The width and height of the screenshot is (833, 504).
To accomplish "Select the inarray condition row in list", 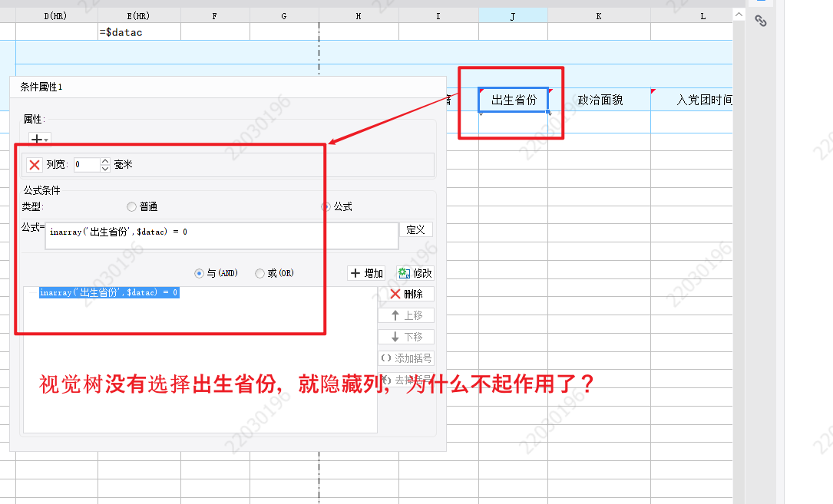I will (109, 292).
